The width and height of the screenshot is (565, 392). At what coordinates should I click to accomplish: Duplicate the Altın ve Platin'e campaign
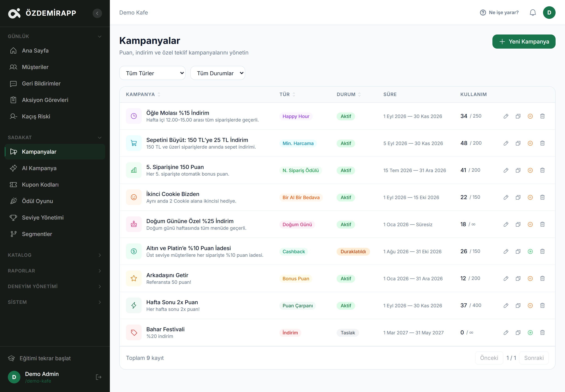[518, 251]
